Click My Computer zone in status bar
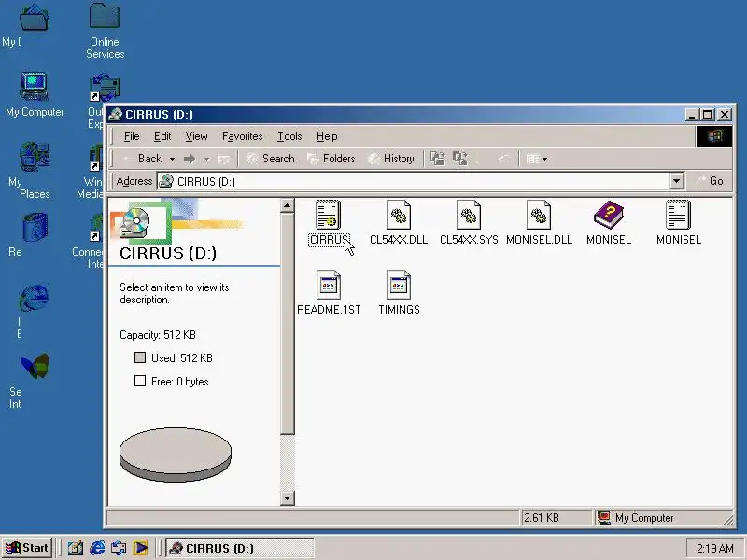Viewport: 747px width, 560px height. [x=662, y=518]
